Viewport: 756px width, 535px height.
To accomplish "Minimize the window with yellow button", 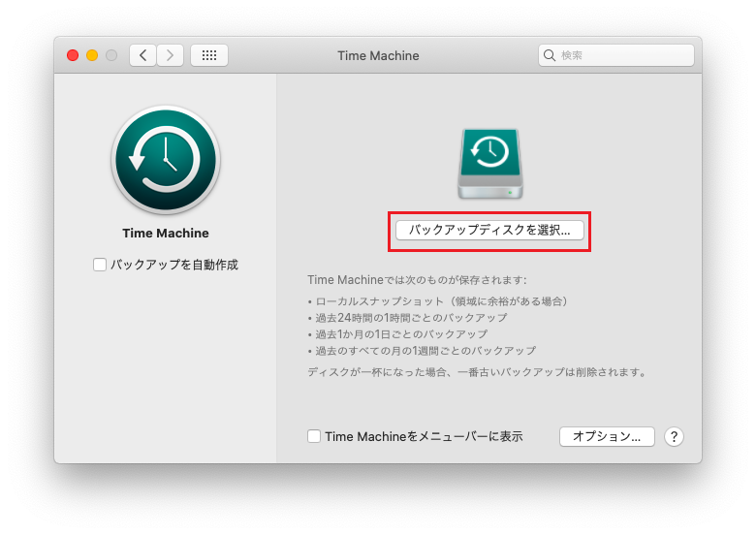I will click(x=92, y=55).
